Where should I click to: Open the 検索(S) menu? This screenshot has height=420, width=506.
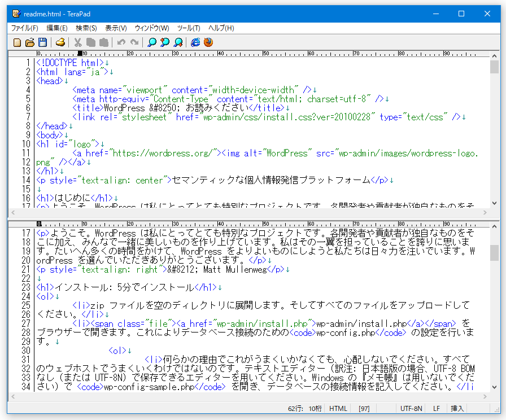point(86,28)
